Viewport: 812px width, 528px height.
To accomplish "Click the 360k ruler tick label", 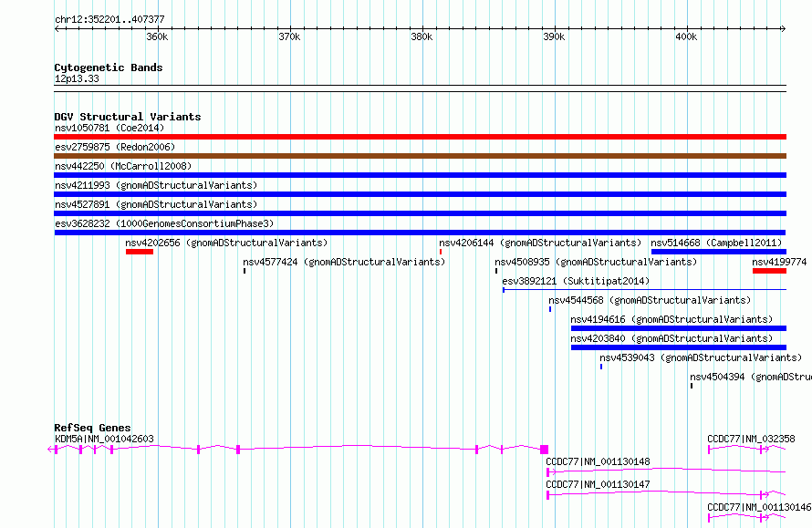I will click(157, 36).
